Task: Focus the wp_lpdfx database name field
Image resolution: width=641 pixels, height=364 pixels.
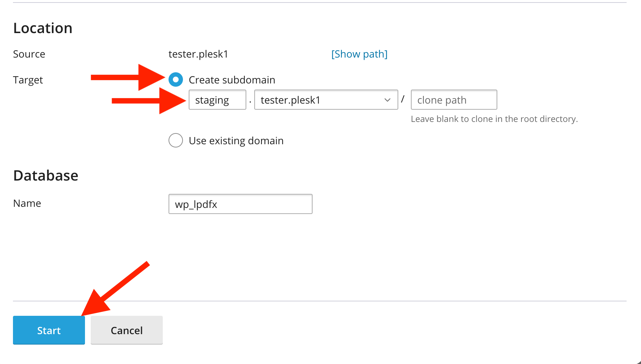Action: tap(240, 204)
